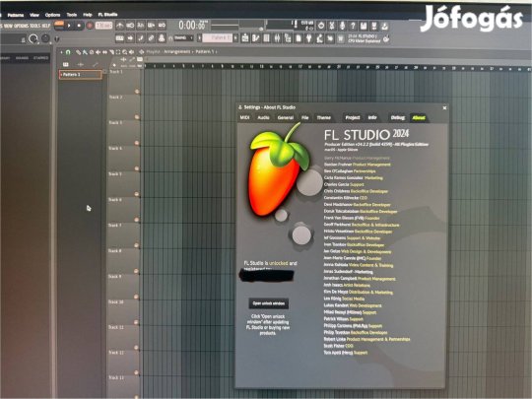Image resolution: width=532 pixels, height=399 pixels.
Task: Click the master volume knob
Action: [x=33, y=38]
